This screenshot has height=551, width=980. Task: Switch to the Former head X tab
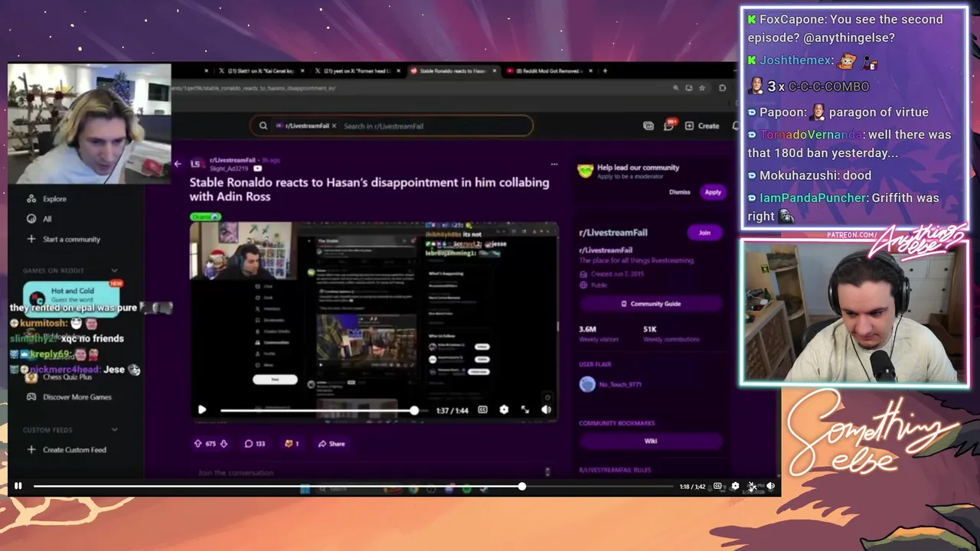pos(358,70)
